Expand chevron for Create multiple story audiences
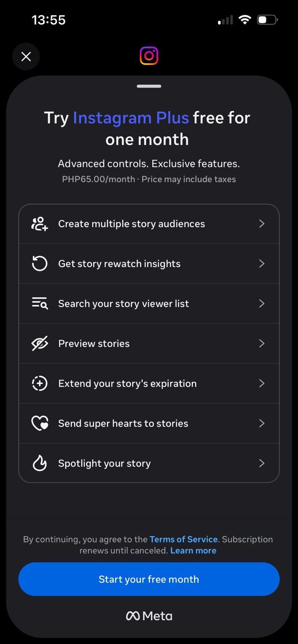 (x=261, y=224)
